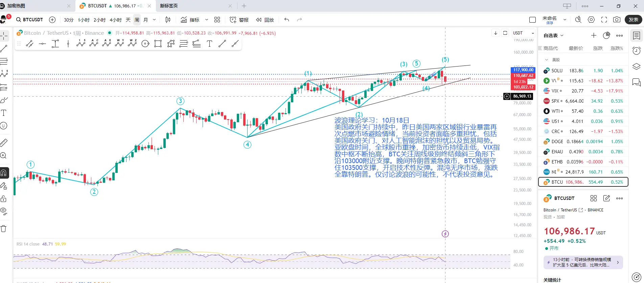Select Elliott correction wave A-C tool
Viewport: 644px width, 283px height.
[x=94, y=43]
